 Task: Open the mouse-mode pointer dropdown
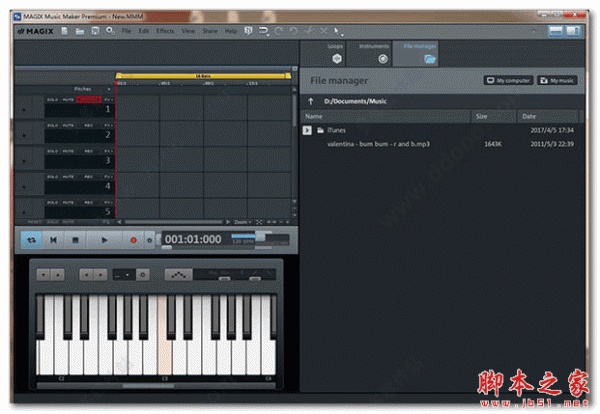(x=338, y=32)
